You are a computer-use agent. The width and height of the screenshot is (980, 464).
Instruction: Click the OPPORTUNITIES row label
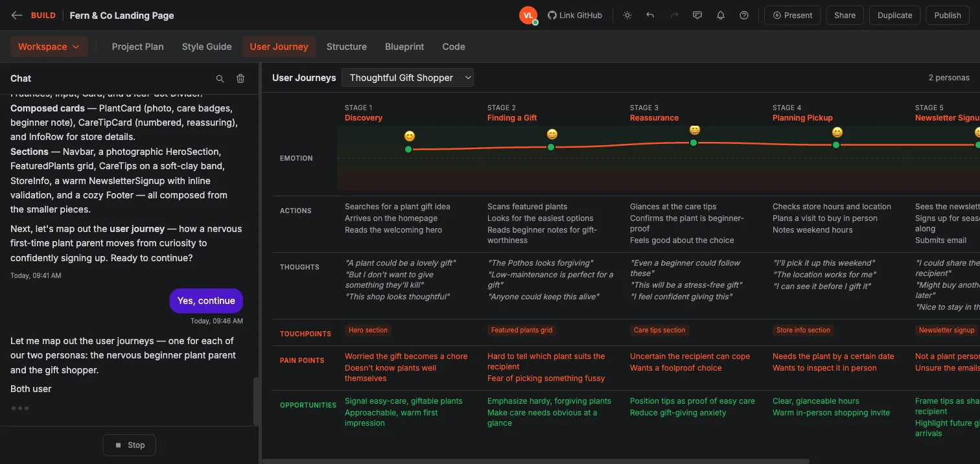click(308, 405)
